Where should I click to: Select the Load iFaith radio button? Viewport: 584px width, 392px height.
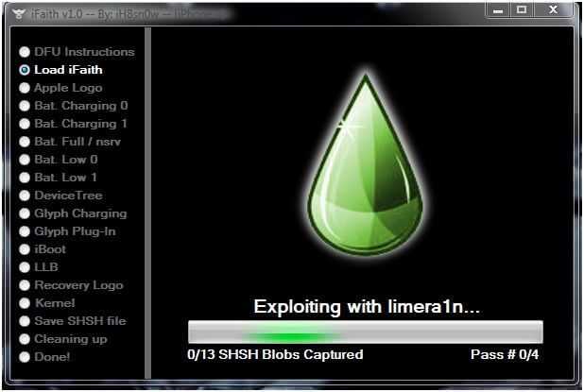25,70
